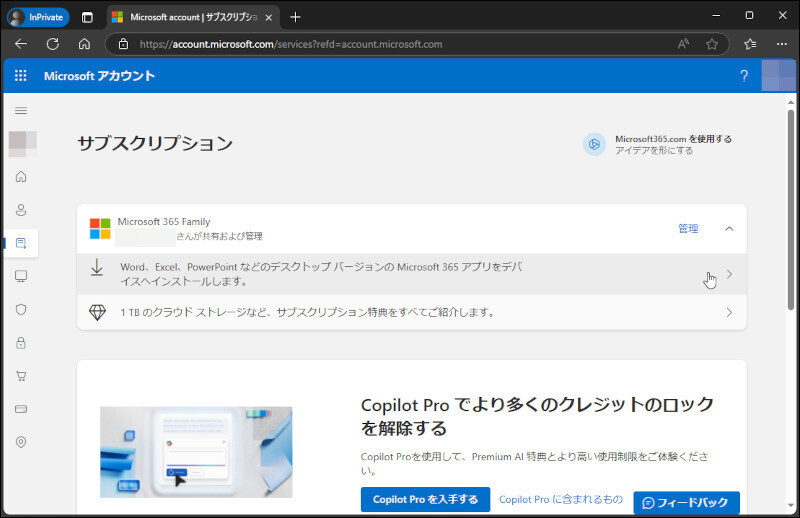Click the page vertical scrollbar thumb
The width and height of the screenshot is (800, 518).
pos(791,209)
